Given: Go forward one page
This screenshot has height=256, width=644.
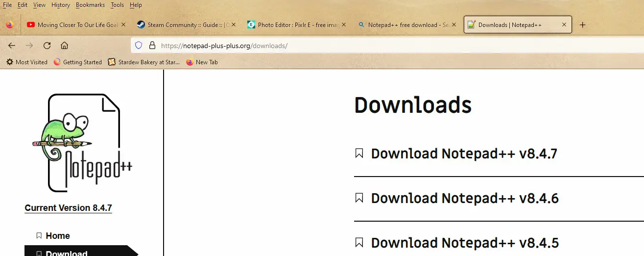Looking at the screenshot, I should point(29,46).
